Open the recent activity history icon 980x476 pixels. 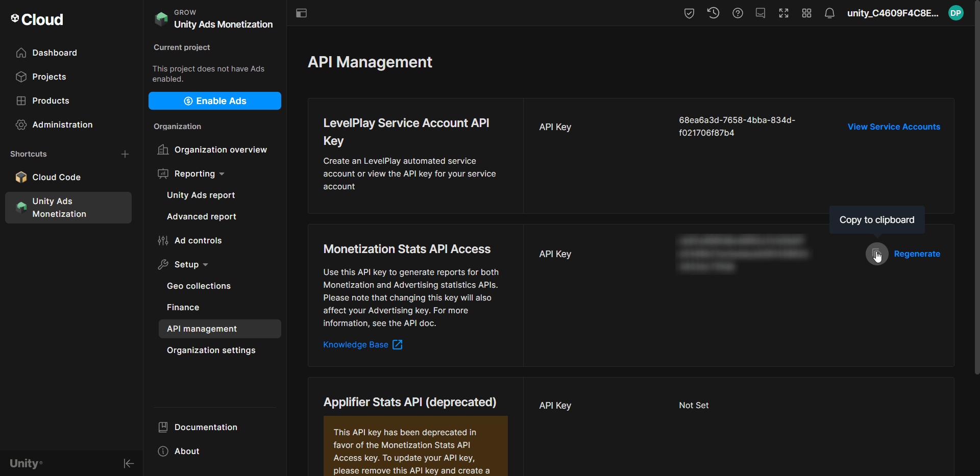tap(713, 13)
